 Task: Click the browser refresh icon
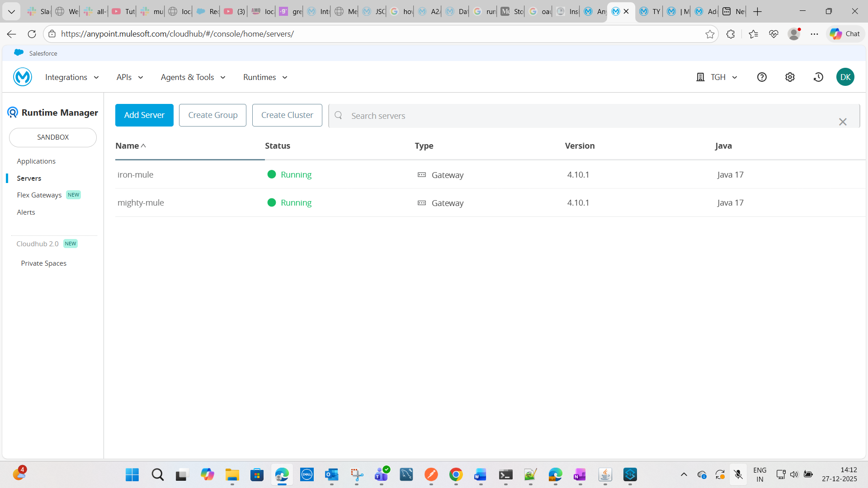pos(32,34)
